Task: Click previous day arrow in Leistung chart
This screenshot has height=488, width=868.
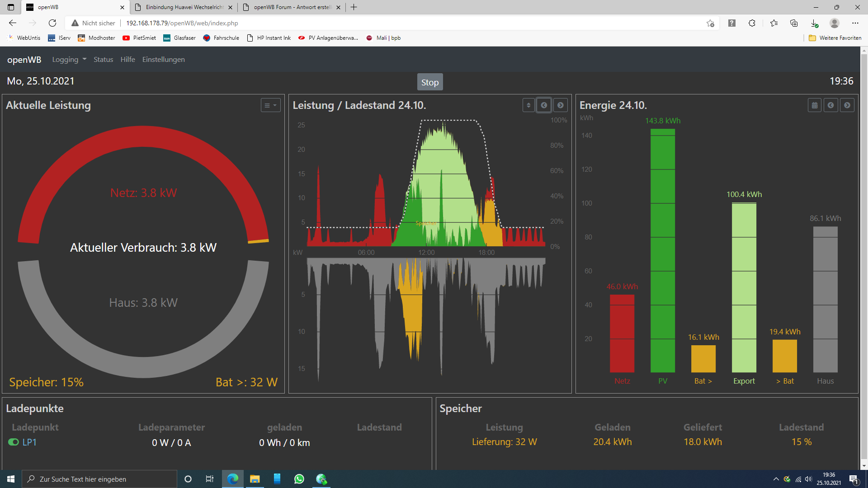Action: (x=544, y=105)
